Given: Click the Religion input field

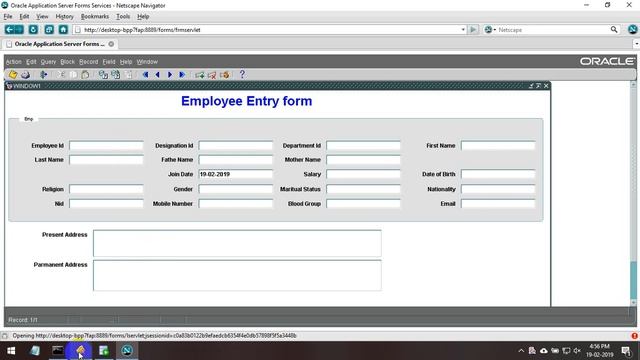Looking at the screenshot, I should (106, 189).
